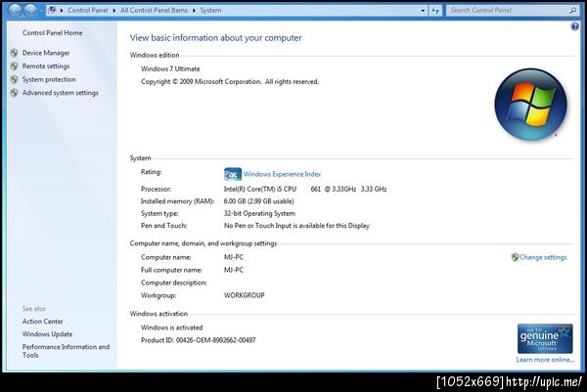Click shield icon beside Advanced system settings
Screen dimensions: 587x392
click(x=15, y=93)
